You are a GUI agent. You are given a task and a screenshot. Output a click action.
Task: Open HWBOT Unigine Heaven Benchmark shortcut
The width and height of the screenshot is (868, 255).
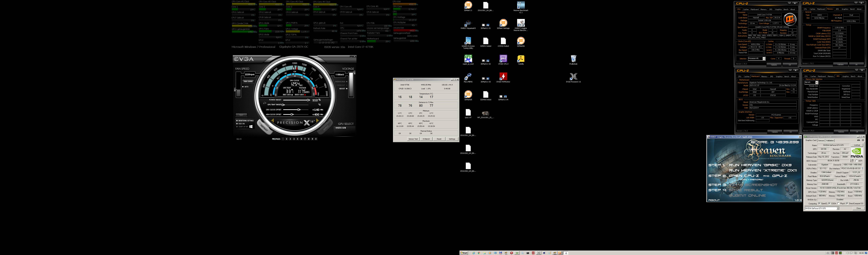coord(521,25)
